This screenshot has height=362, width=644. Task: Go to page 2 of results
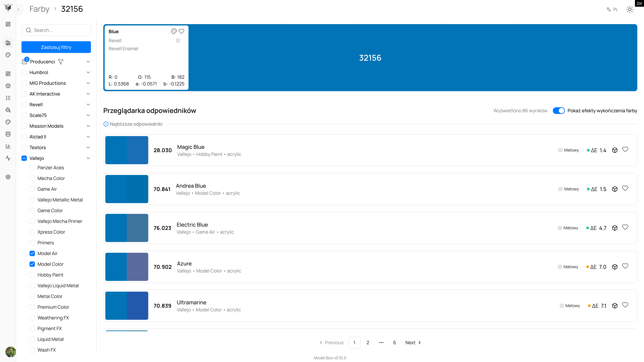coord(367,343)
